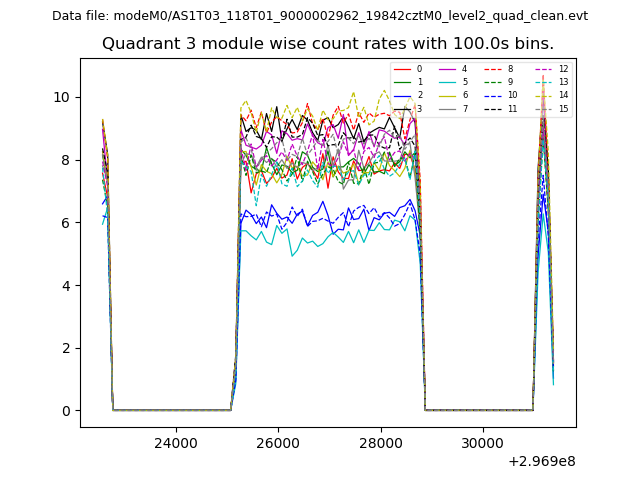Click the x-axis tick label 30000
640x480 pixels.
click(482, 442)
